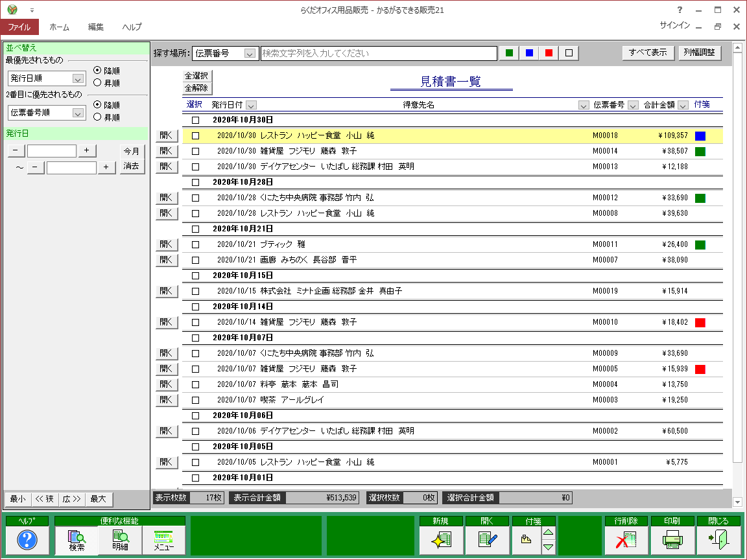Open quick access toolbar dropdown arrow
The width and height of the screenshot is (747, 560).
[x=32, y=10]
